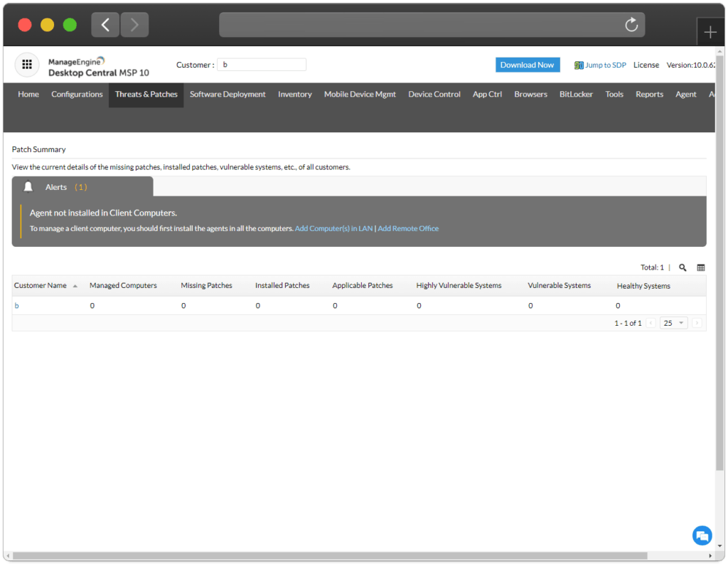Click the Download Now button
This screenshot has width=728, height=564.
(528, 65)
